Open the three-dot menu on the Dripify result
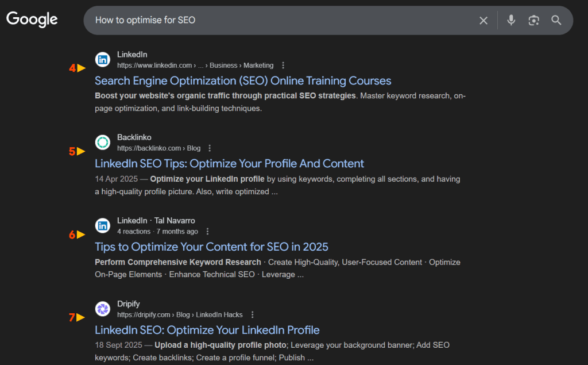 (253, 314)
